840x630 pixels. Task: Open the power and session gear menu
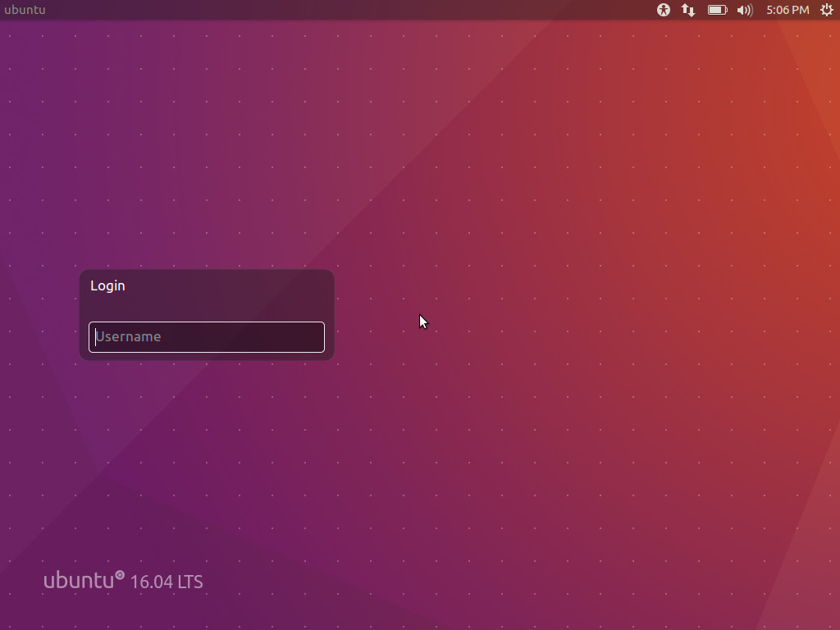[827, 10]
